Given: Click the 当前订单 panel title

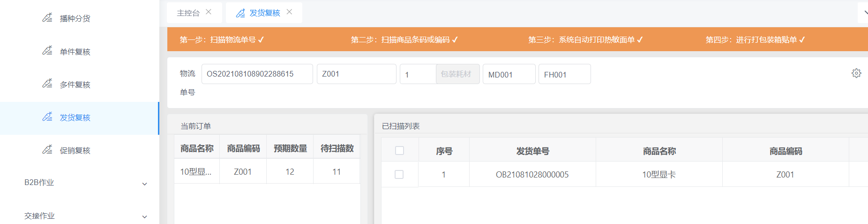Looking at the screenshot, I should pos(196,126).
